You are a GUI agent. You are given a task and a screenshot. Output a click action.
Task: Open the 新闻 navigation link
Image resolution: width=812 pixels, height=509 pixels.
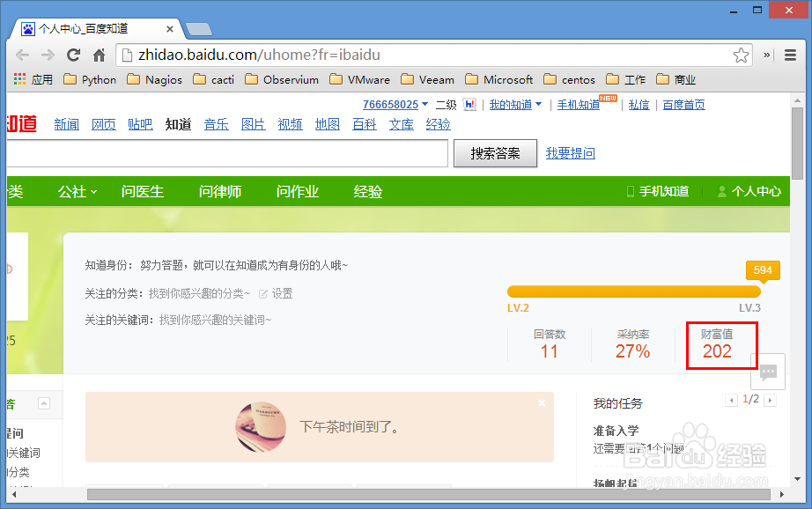pyautogui.click(x=67, y=124)
